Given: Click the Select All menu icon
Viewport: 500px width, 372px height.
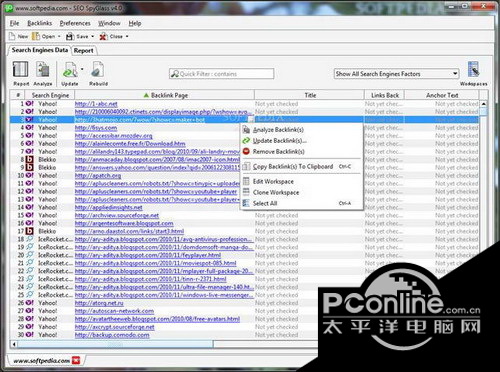Looking at the screenshot, I should 246,203.
